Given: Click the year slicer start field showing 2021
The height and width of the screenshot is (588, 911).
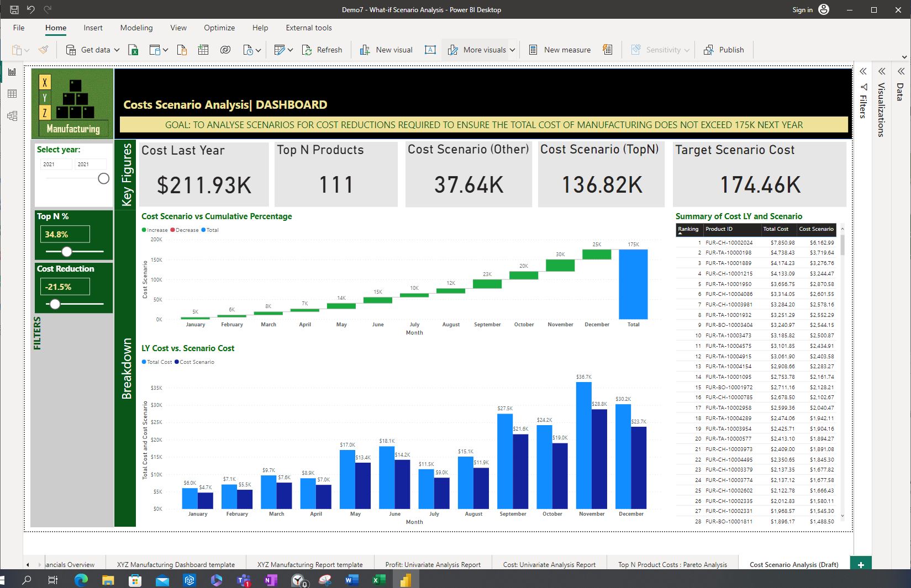Looking at the screenshot, I should coord(56,164).
